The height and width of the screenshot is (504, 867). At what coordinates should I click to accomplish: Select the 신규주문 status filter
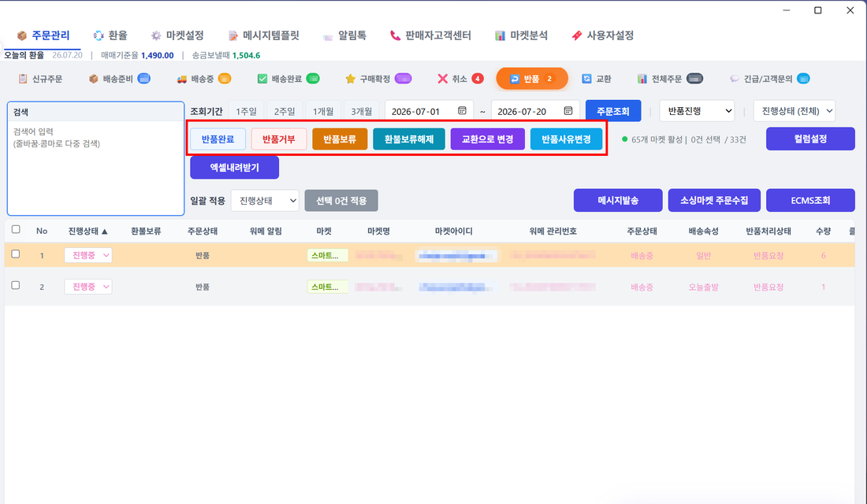click(x=40, y=79)
